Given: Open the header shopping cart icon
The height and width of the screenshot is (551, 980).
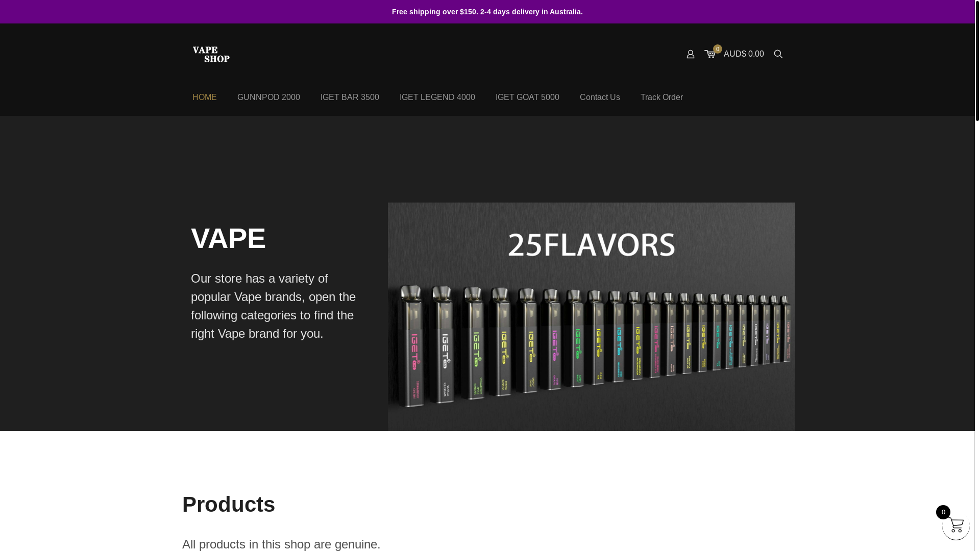Looking at the screenshot, I should click(710, 54).
